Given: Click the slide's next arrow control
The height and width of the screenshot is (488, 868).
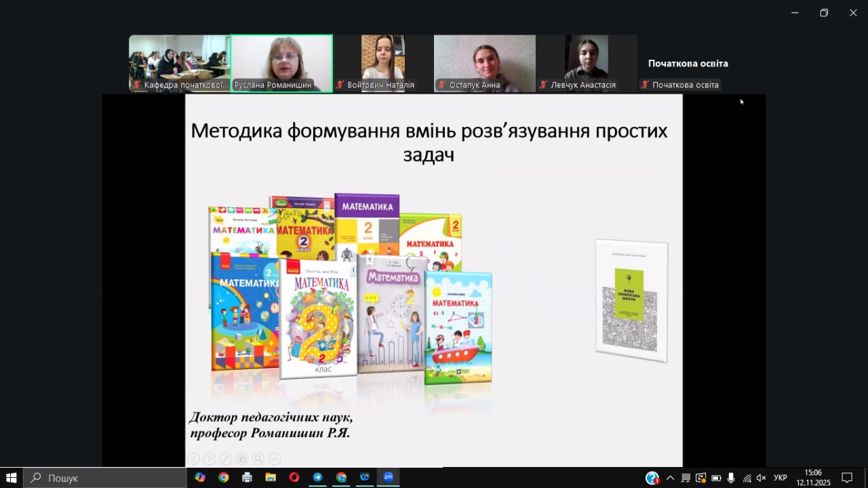Looking at the screenshot, I should point(210,459).
